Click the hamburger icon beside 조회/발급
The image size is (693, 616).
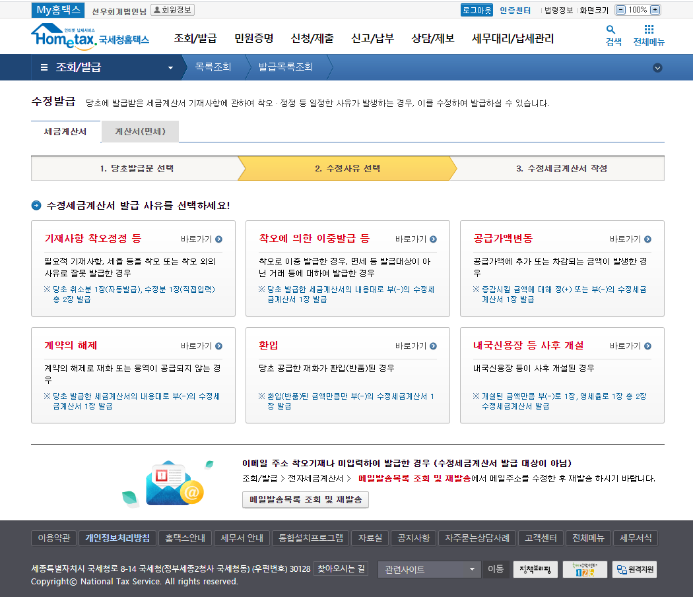(44, 67)
